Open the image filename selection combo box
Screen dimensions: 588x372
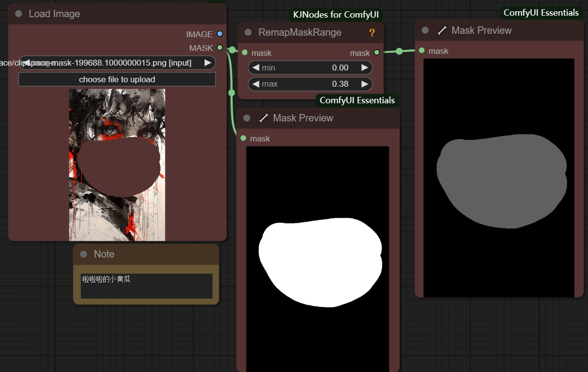(x=117, y=63)
